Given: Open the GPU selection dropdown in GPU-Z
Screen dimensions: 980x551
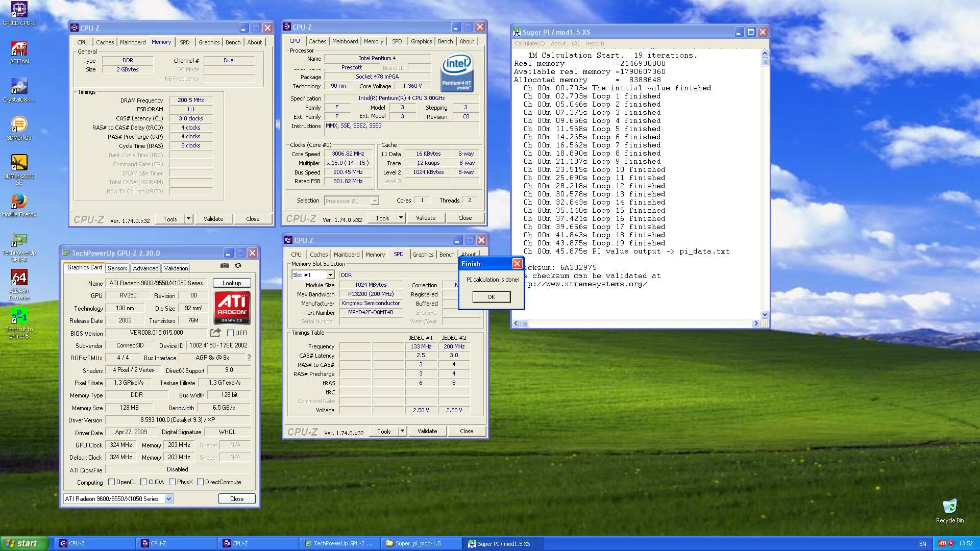Looking at the screenshot, I should [x=168, y=499].
